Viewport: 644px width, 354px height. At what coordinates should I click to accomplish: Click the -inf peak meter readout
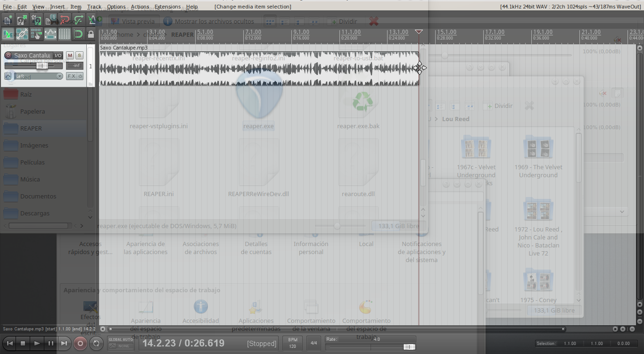click(75, 66)
